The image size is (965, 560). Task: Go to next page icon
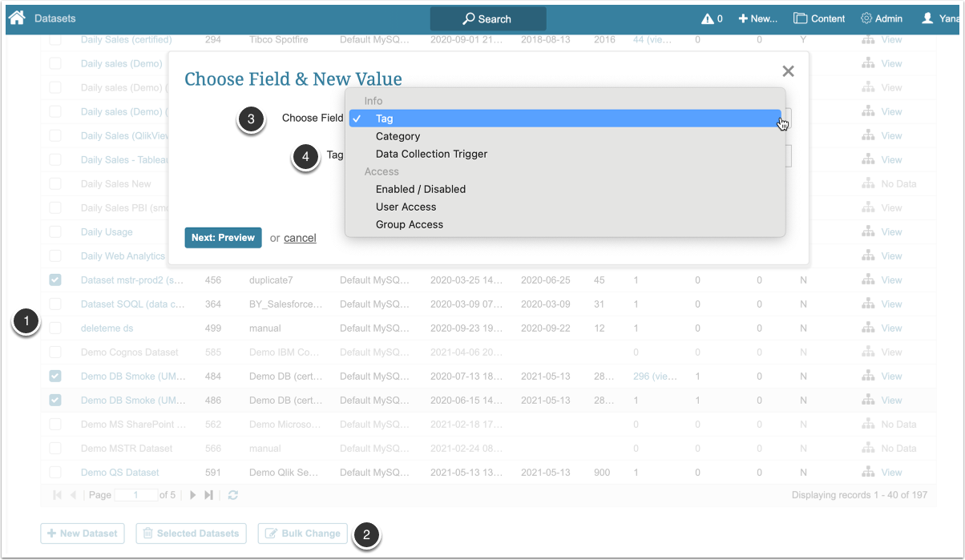(192, 495)
